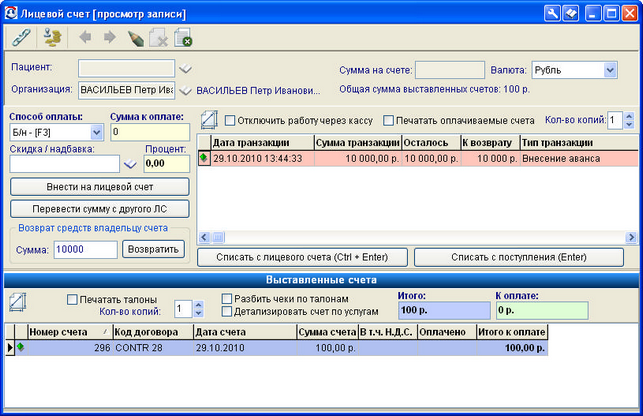
Task: Click the Возвратить button
Action: pos(153,249)
